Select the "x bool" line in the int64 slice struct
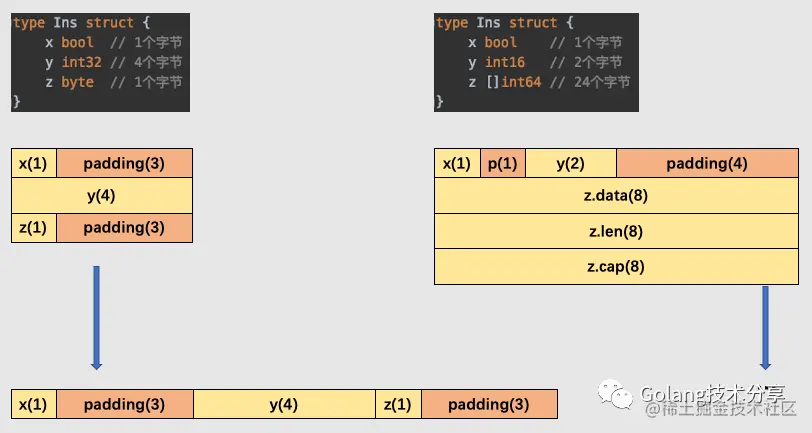The image size is (812, 433). [545, 42]
